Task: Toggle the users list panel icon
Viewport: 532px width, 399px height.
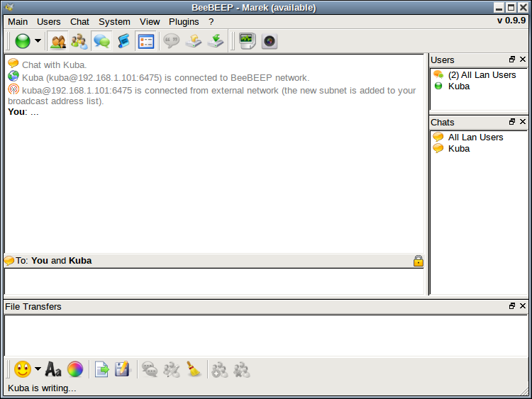Action: coord(58,41)
